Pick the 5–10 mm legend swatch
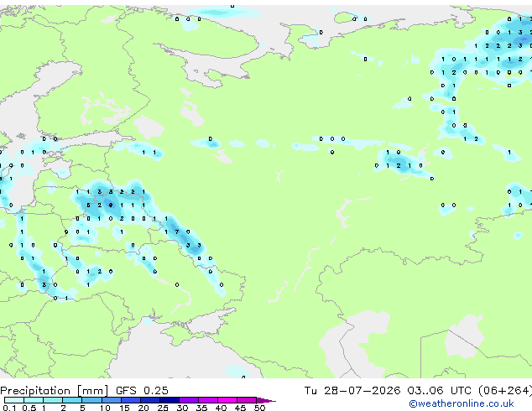The height and width of the screenshot is (411, 532). [91, 400]
